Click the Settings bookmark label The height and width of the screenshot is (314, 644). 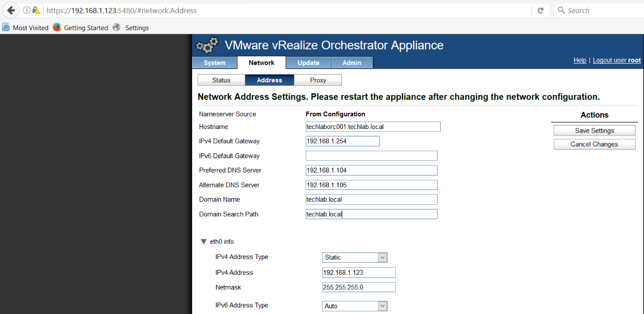pos(137,28)
